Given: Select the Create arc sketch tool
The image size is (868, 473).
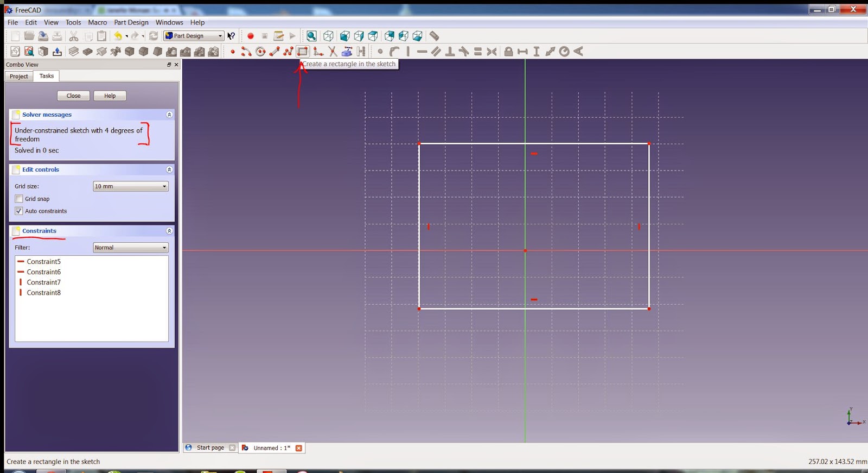Looking at the screenshot, I should pyautogui.click(x=246, y=52).
